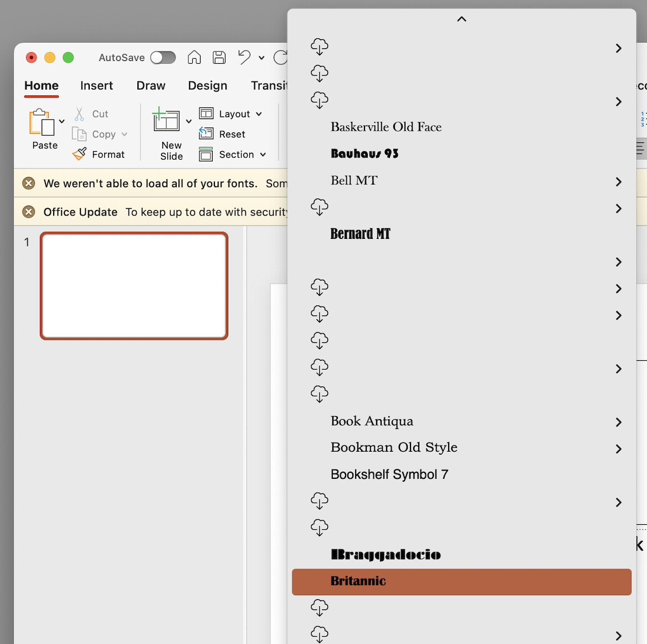Click the Reset slide icon
The width and height of the screenshot is (647, 644).
point(206,134)
